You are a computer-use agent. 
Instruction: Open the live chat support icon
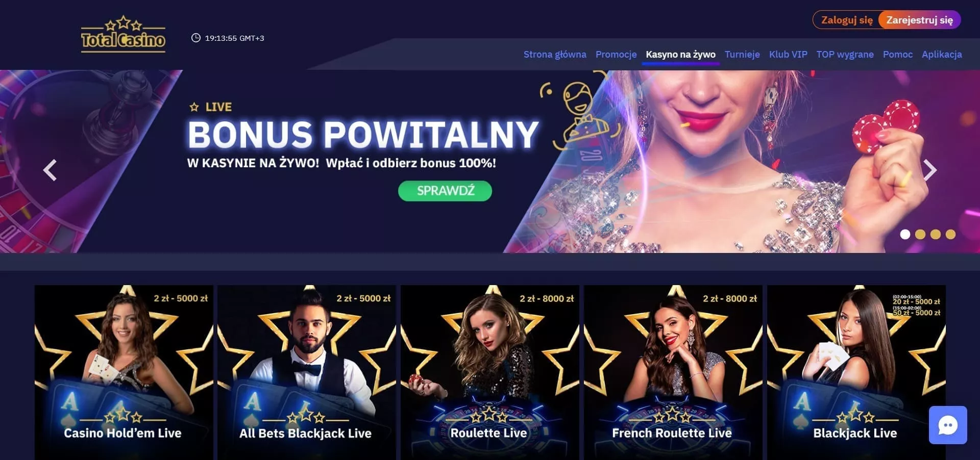(x=948, y=425)
